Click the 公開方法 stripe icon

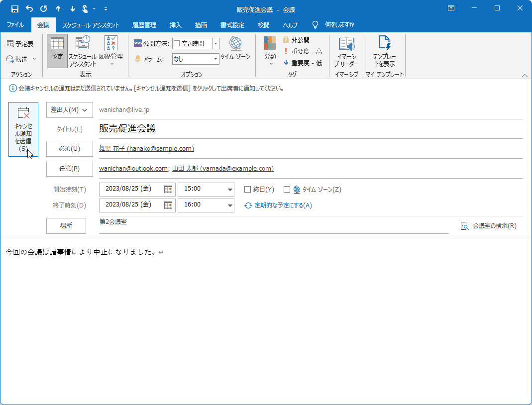137,43
